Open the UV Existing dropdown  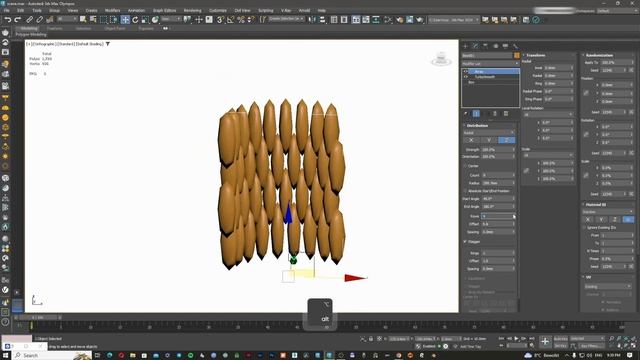point(607,287)
